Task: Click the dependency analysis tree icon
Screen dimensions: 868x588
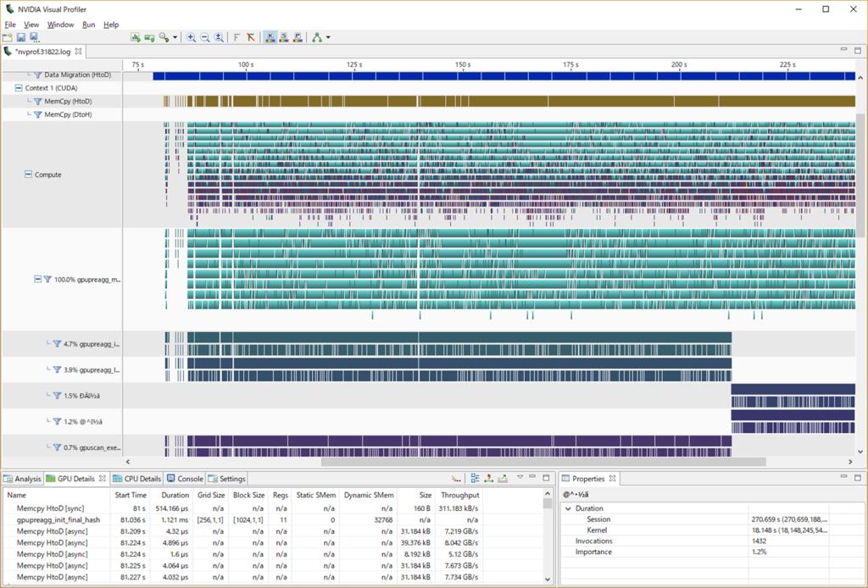Action: pos(317,37)
